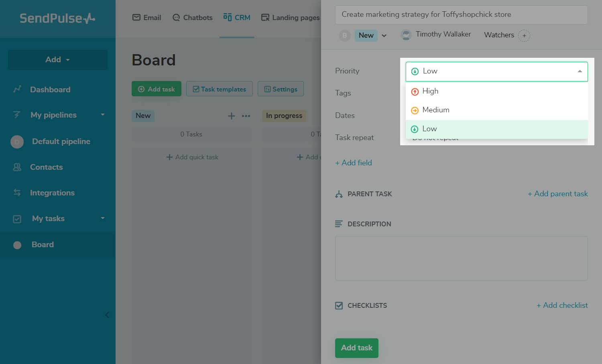Switch to the Chatbots tab
Screen dimensions: 602x364
pyautogui.click(x=192, y=18)
